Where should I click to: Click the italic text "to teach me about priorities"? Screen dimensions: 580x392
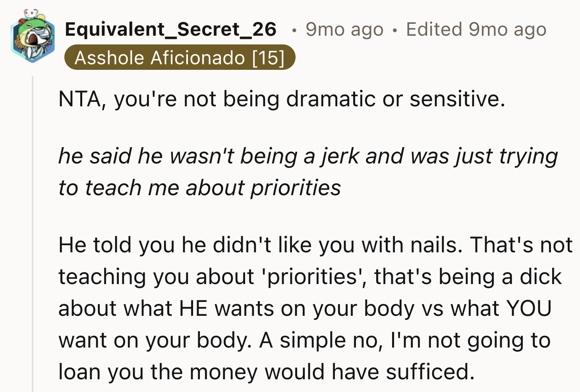tap(199, 188)
